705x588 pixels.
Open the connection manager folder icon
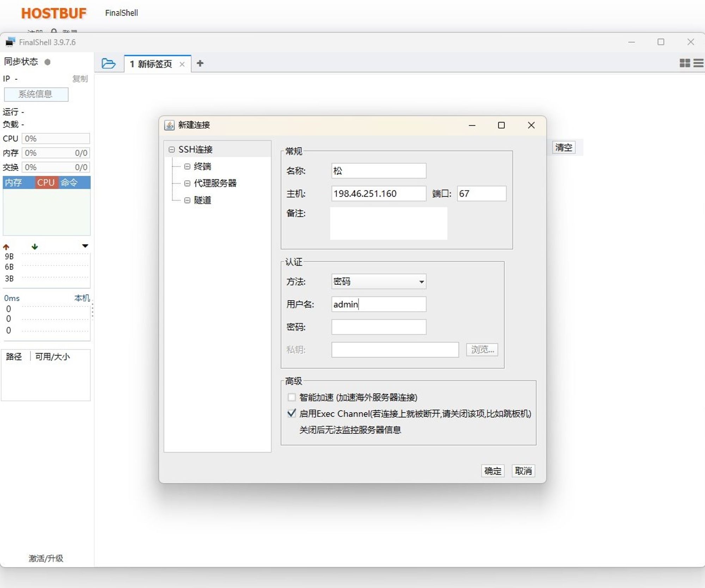(108, 63)
